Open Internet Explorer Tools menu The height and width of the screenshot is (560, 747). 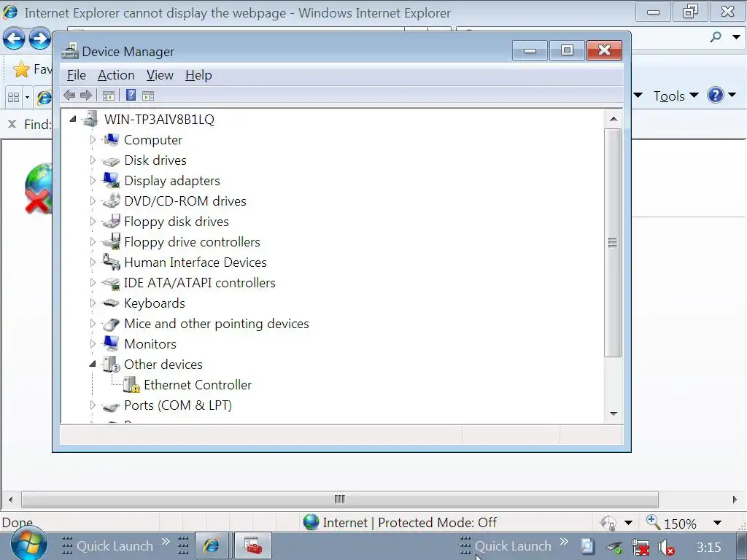click(676, 96)
